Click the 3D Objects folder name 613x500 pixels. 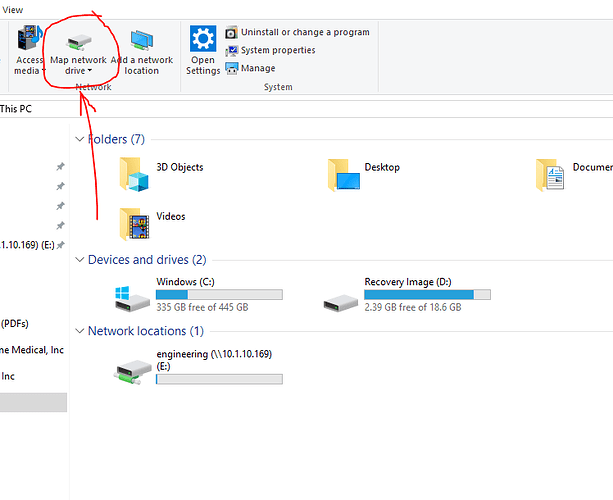[180, 167]
